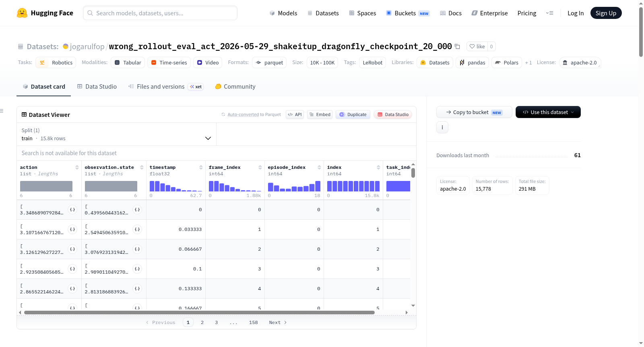Click the Auto-converted to Parquet link
This screenshot has height=347, width=644.
[243, 114]
